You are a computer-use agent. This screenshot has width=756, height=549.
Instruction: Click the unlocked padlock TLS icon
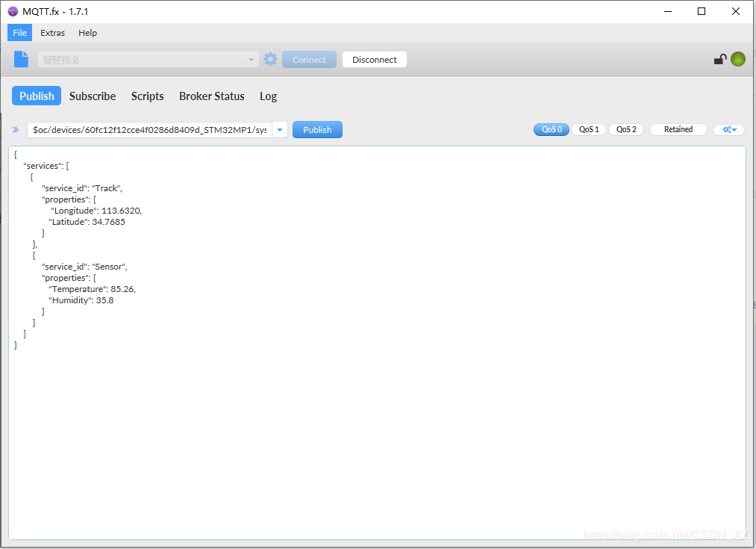coord(720,59)
